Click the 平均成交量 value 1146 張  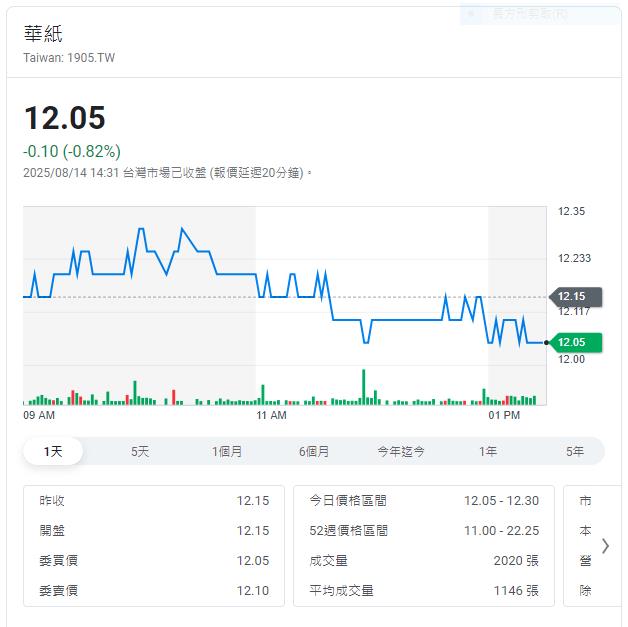516,591
